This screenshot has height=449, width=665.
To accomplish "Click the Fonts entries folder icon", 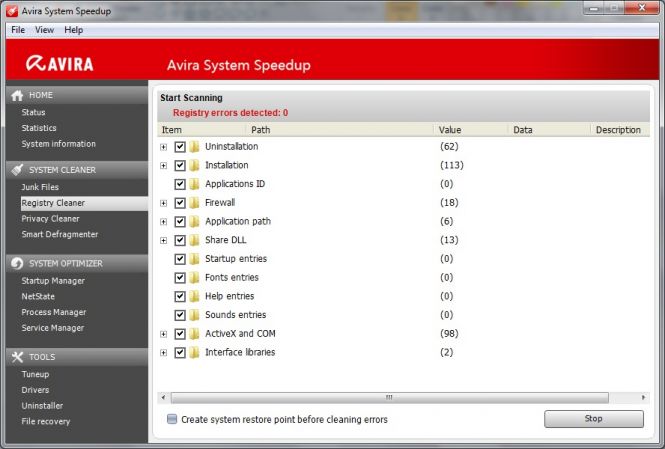I will (194, 278).
